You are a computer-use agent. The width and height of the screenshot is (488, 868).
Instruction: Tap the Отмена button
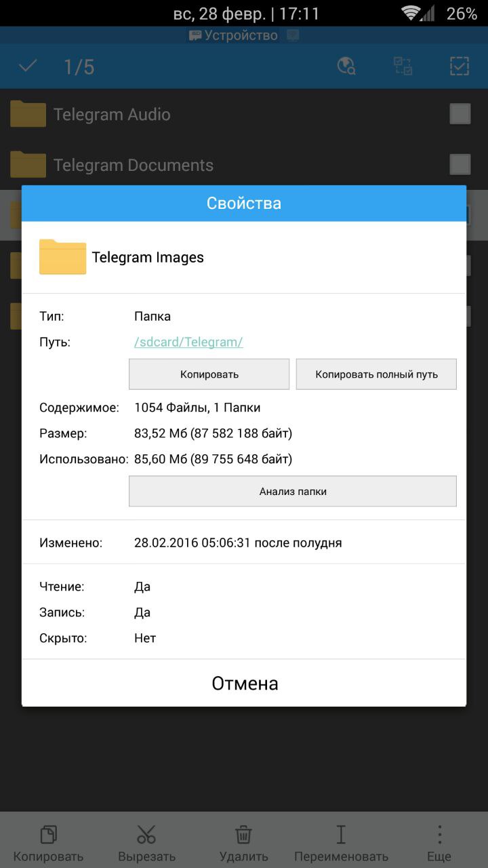click(244, 683)
